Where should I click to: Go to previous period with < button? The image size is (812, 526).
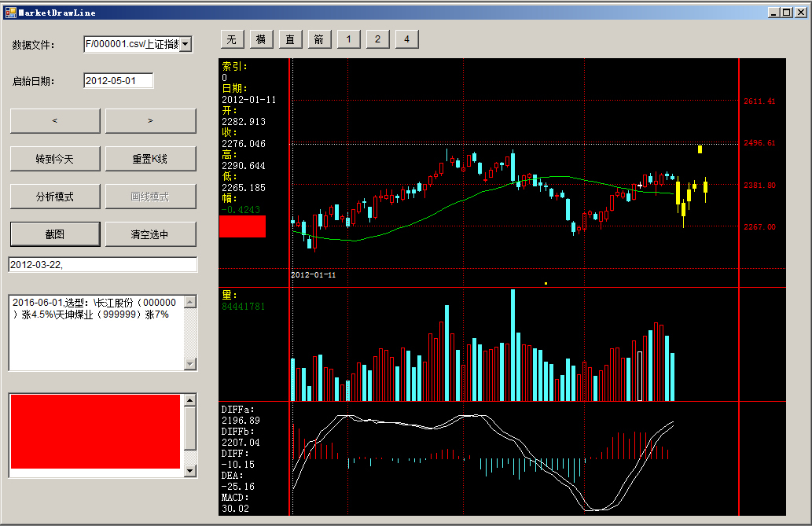pos(54,121)
